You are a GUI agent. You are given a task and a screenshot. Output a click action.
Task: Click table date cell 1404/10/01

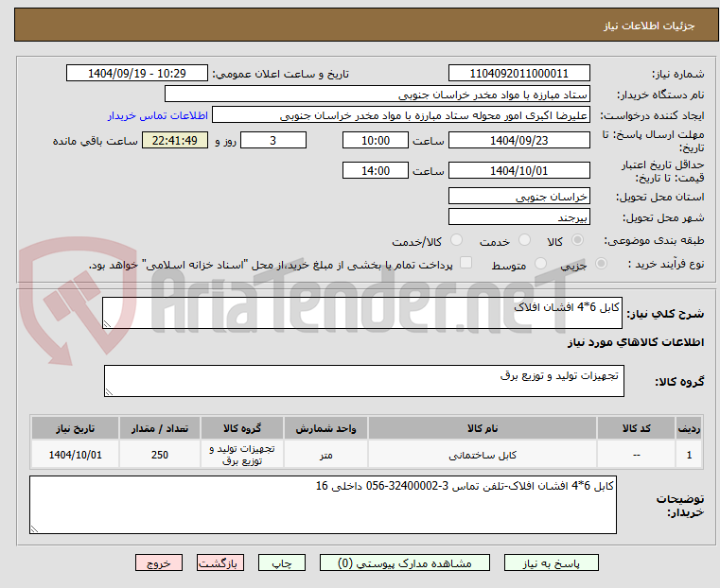76,455
